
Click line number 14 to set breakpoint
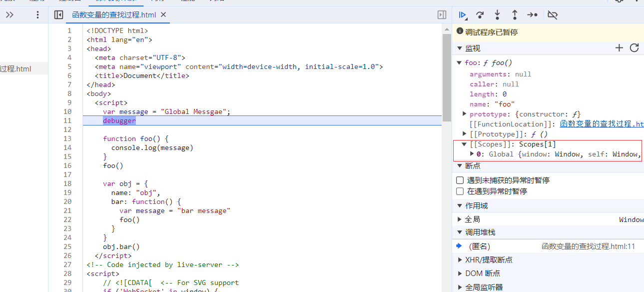[67, 147]
